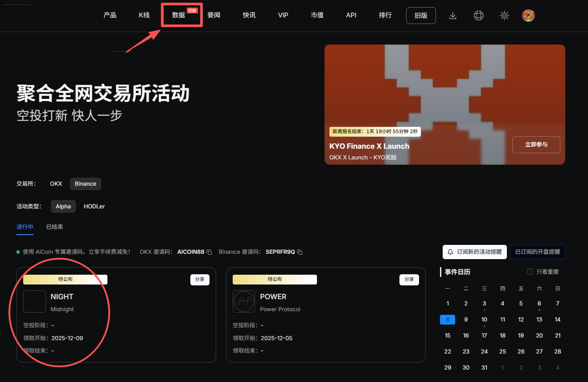Click 分享 on the NIGHT card
This screenshot has width=588, height=382.
click(200, 280)
